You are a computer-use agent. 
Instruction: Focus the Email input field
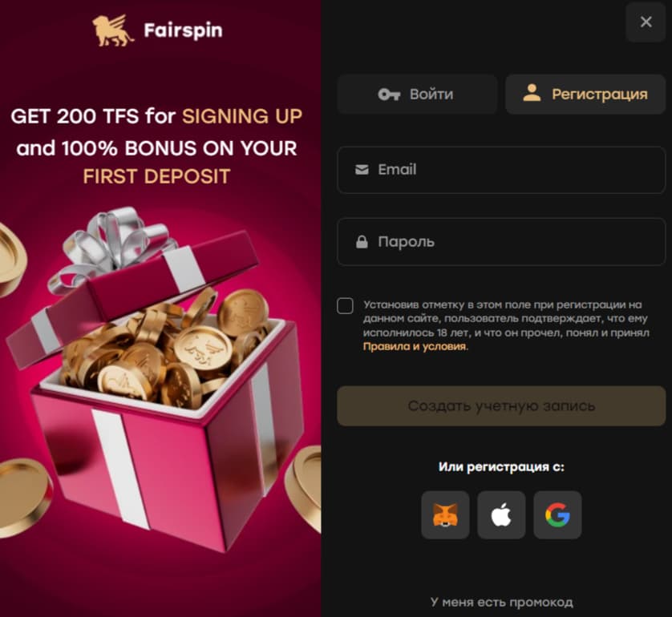point(501,170)
